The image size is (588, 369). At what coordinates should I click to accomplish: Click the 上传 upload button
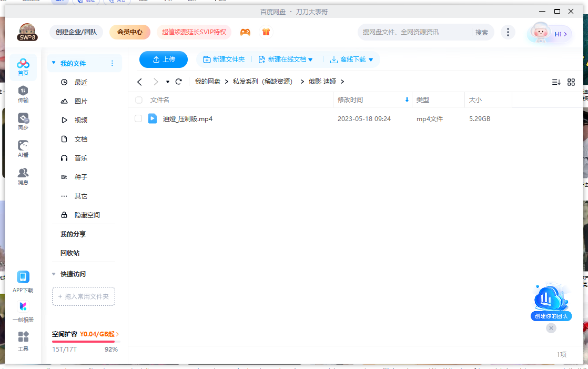pos(163,59)
